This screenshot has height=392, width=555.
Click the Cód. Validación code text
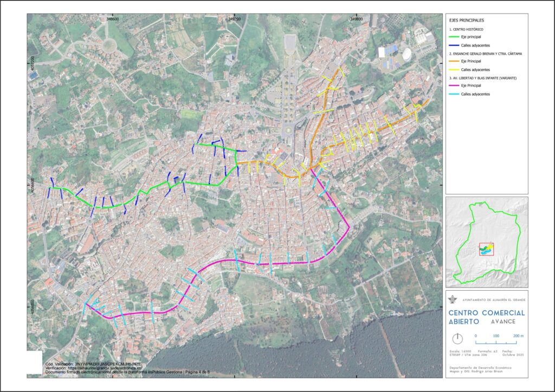pyautogui.click(x=96, y=364)
